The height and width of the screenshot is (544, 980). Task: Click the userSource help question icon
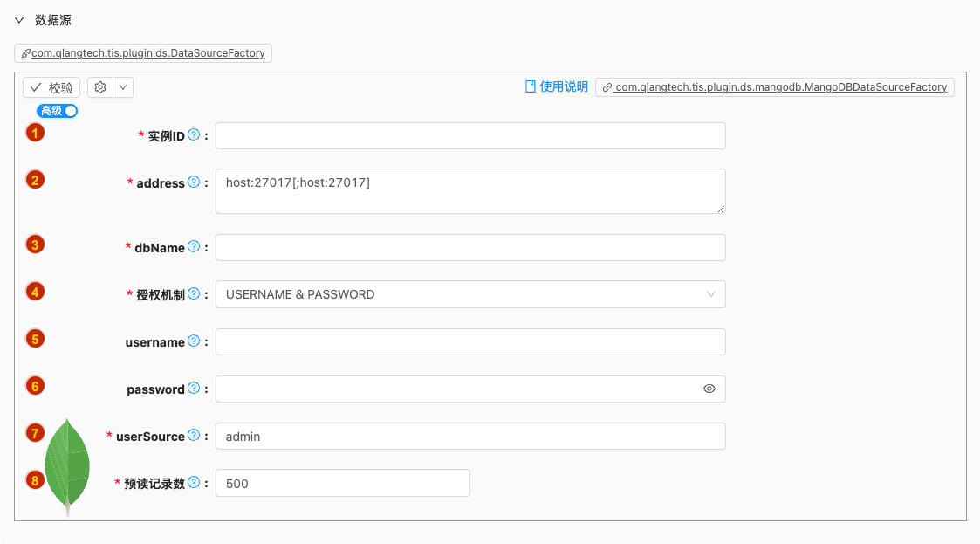tap(194, 436)
